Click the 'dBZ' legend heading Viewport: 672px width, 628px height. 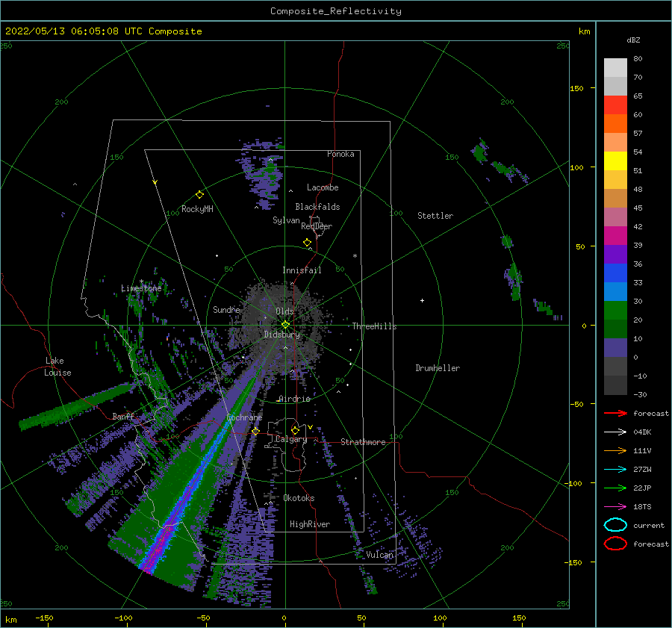[x=633, y=40]
